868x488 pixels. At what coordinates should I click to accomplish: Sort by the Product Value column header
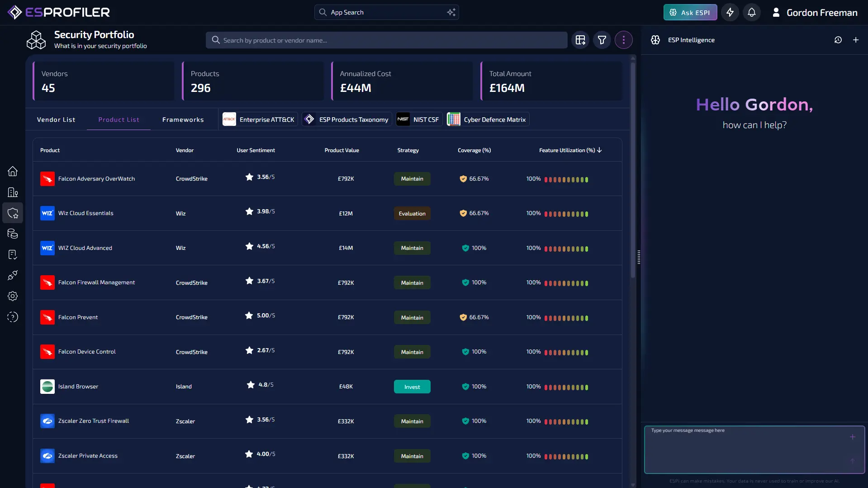342,150
